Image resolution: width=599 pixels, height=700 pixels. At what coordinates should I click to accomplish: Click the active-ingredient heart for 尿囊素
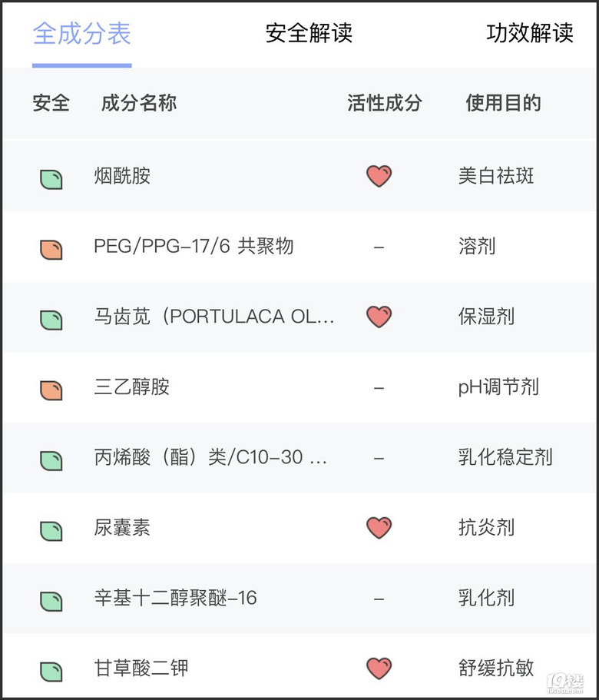click(379, 528)
